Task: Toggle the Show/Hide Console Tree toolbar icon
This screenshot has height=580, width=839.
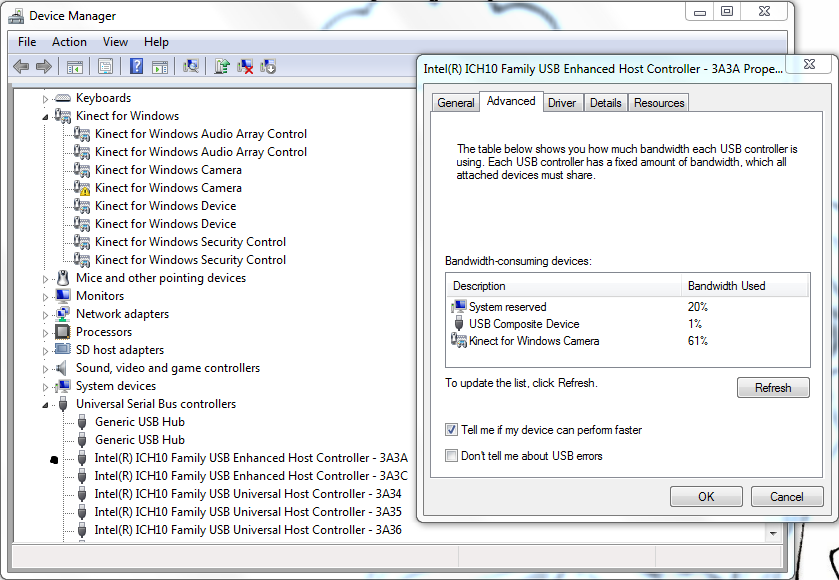Action: (x=74, y=67)
